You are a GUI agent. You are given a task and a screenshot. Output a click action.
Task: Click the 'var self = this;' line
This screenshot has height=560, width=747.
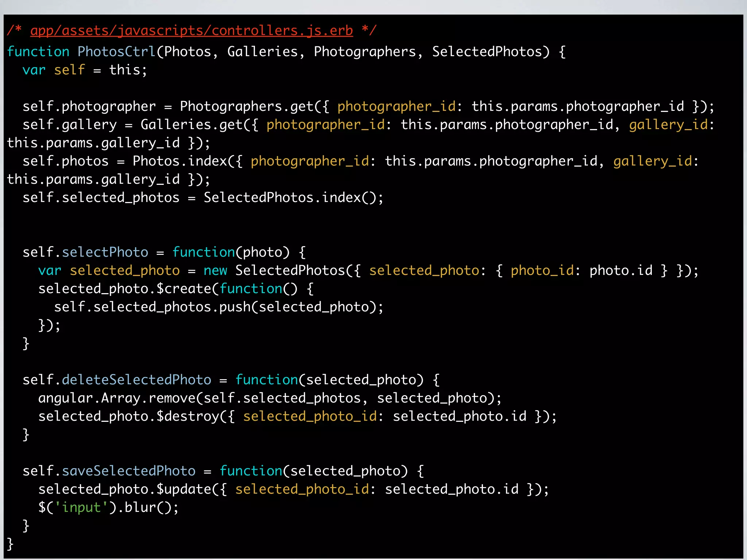[x=85, y=70]
